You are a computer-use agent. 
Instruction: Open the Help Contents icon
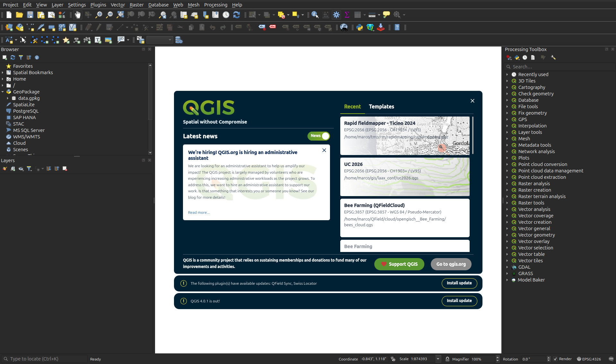pyautogui.click(x=397, y=28)
